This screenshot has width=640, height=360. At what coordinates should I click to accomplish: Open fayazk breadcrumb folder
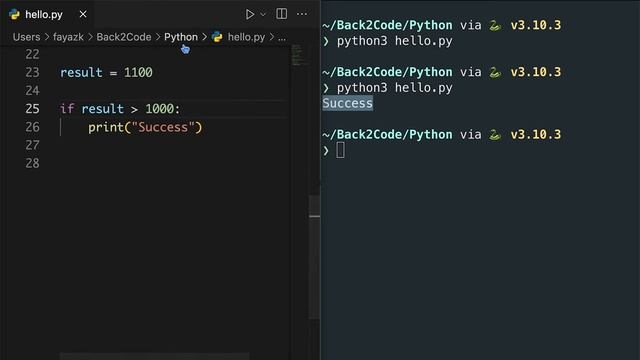(x=68, y=37)
